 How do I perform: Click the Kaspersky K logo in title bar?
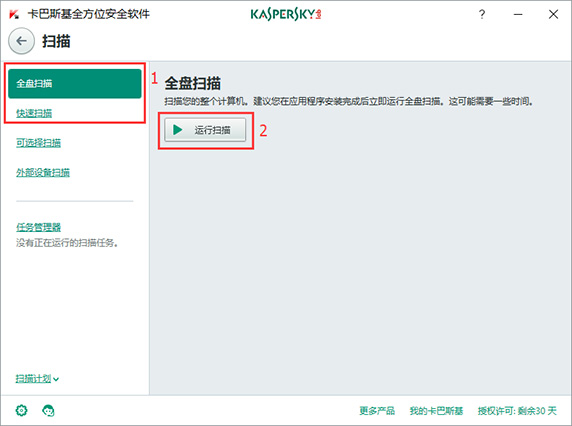coord(14,15)
